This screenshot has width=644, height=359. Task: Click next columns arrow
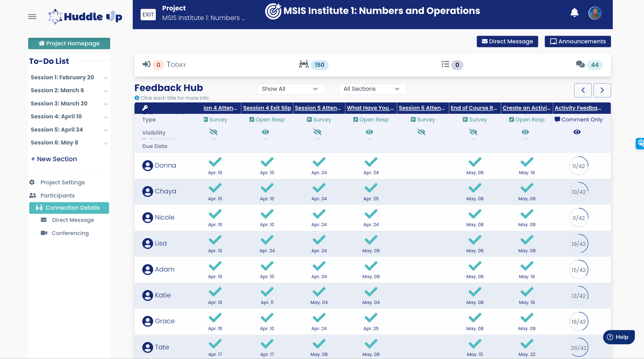click(x=602, y=90)
